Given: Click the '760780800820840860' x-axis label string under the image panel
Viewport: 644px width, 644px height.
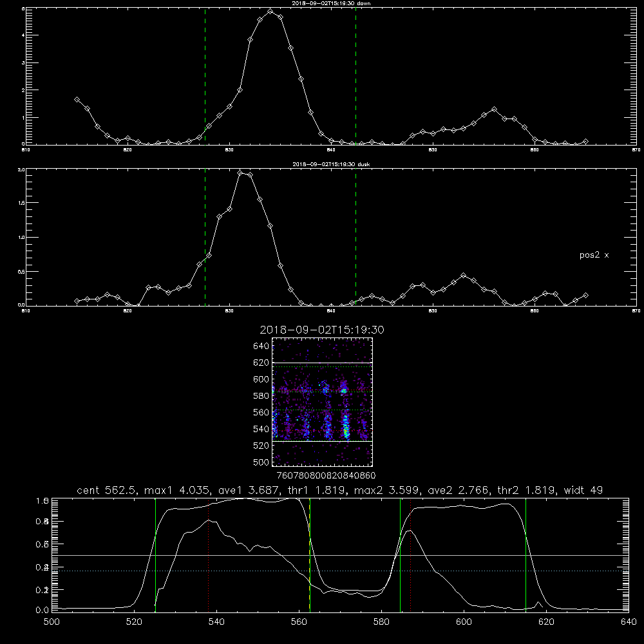Looking at the screenshot, I should click(326, 475).
